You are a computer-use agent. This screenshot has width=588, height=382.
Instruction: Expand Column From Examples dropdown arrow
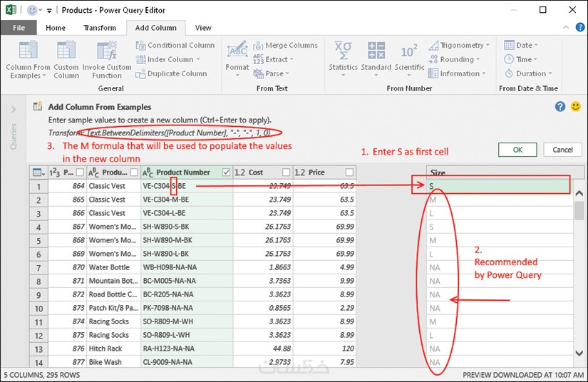(x=44, y=76)
